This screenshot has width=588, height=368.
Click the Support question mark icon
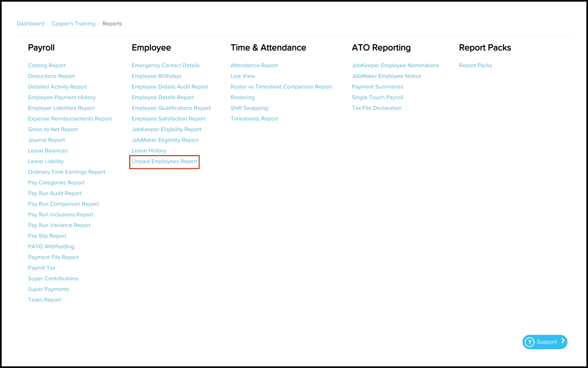pos(529,342)
